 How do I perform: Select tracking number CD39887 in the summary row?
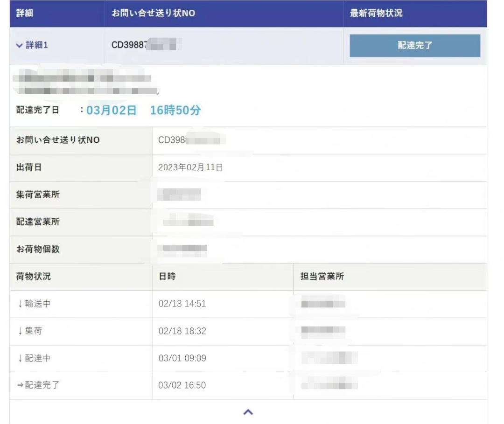(x=128, y=45)
